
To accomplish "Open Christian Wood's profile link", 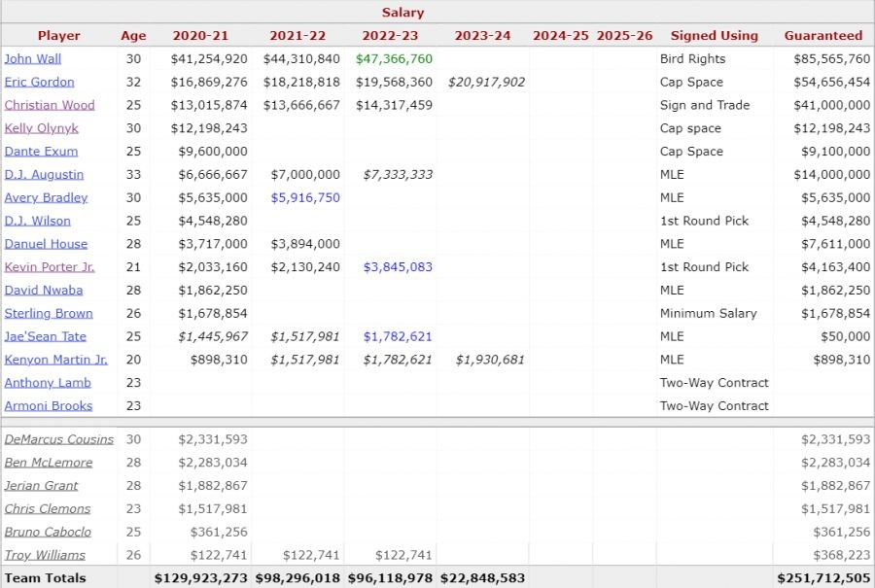I will click(x=50, y=105).
